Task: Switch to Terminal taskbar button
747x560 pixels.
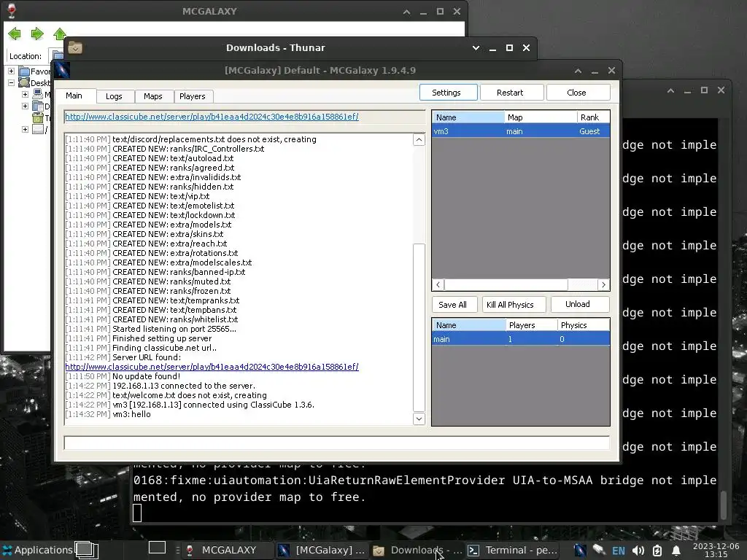Action: point(513,550)
